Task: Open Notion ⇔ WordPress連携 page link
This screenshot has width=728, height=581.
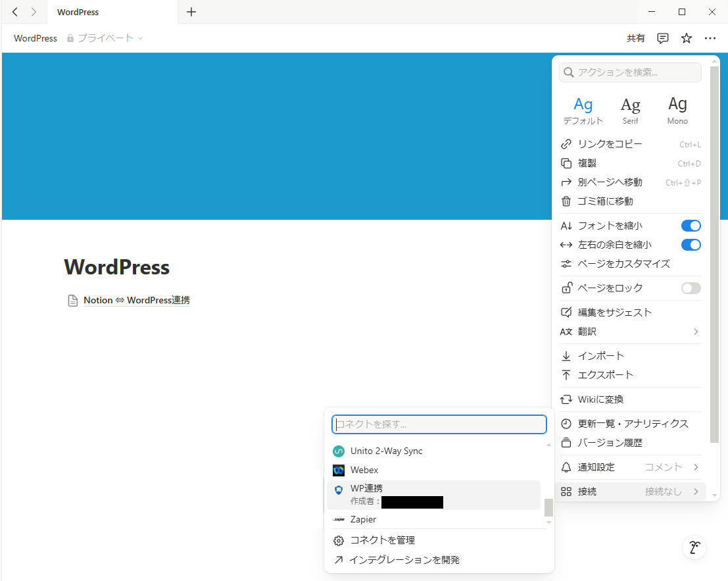Action: pyautogui.click(x=136, y=300)
